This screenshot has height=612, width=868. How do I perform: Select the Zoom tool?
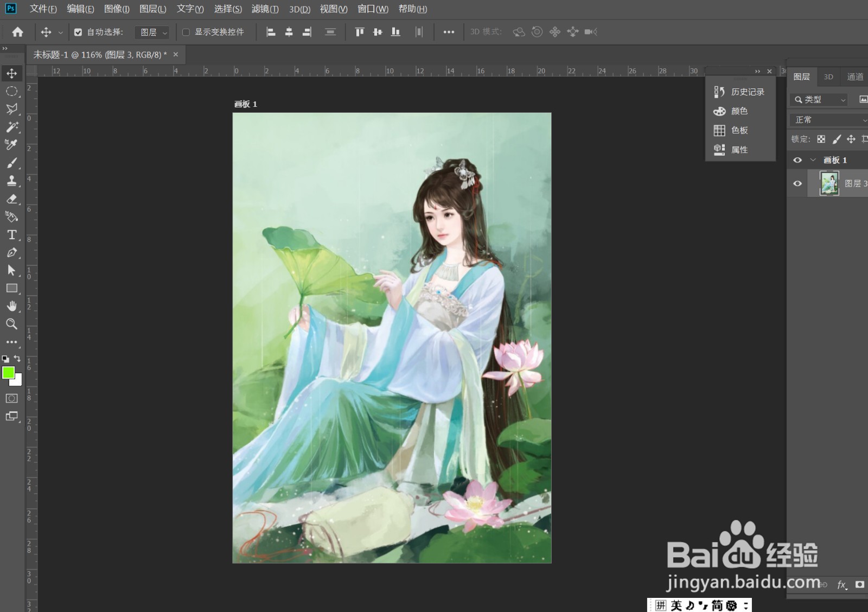[11, 324]
